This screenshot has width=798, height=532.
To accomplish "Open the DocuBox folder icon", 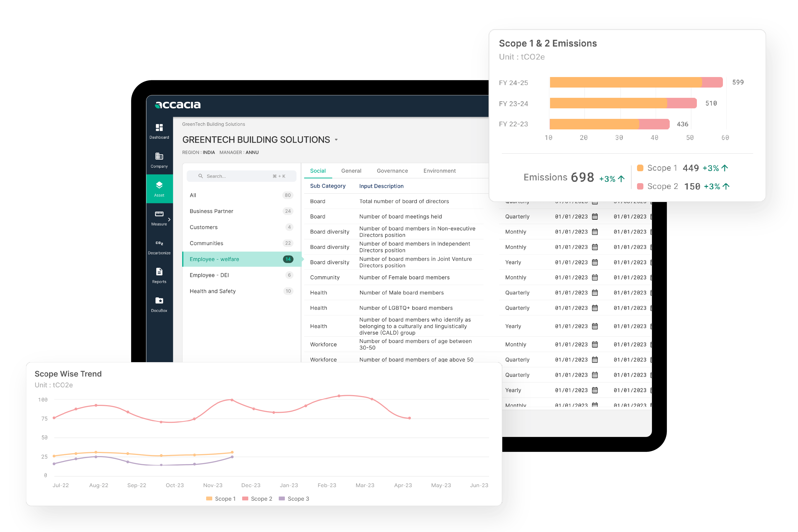I will [159, 301].
